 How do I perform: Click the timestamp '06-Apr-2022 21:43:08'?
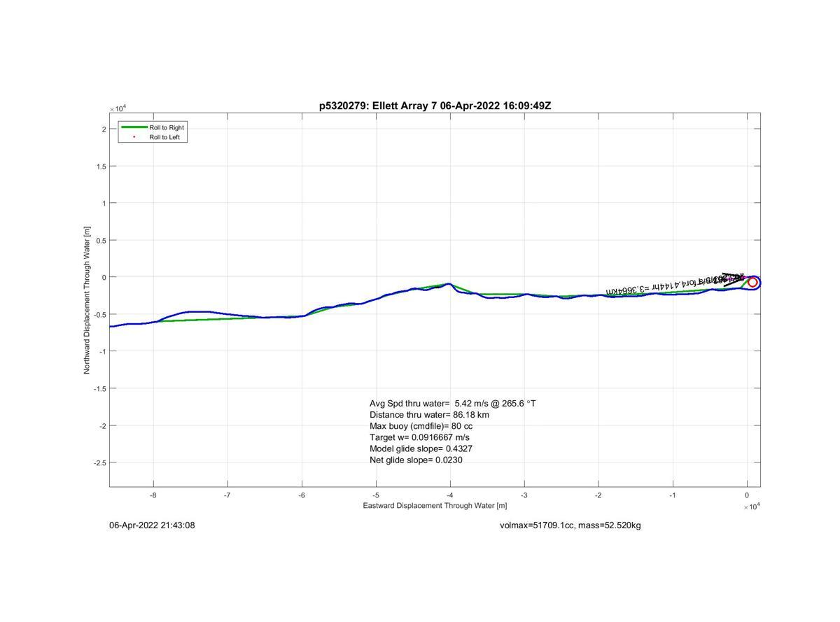[152, 525]
